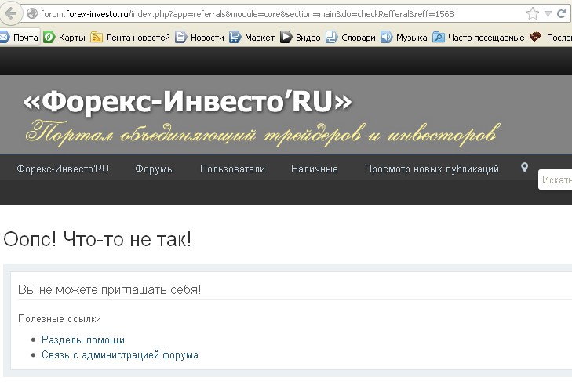Open Лента новостей bookmark
The width and height of the screenshot is (572, 392).
tap(138, 38)
